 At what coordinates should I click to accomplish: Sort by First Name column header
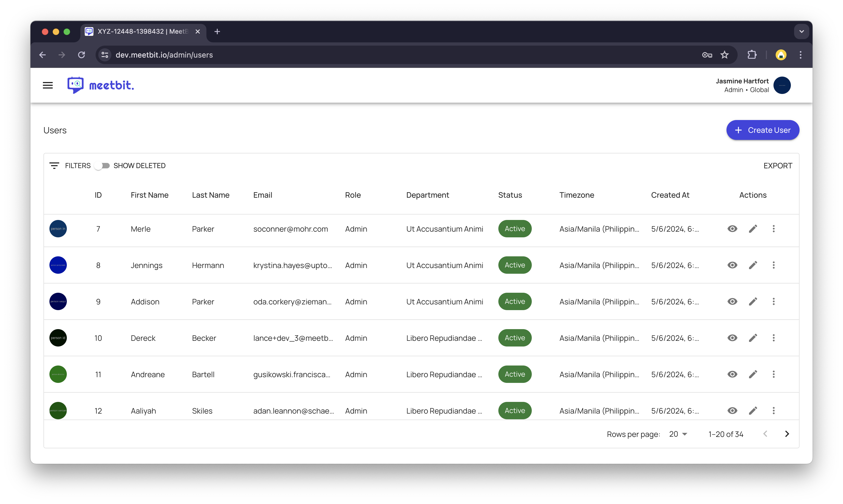[149, 195]
